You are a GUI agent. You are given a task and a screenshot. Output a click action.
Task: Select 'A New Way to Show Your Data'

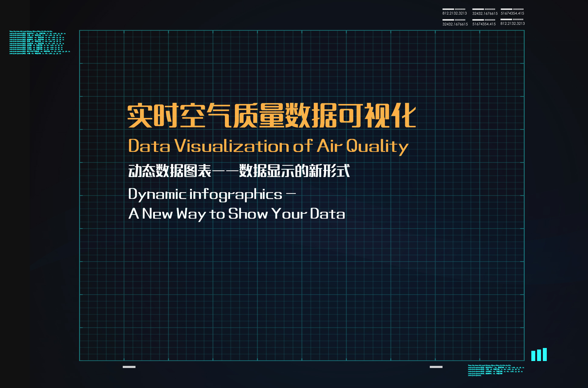(237, 214)
